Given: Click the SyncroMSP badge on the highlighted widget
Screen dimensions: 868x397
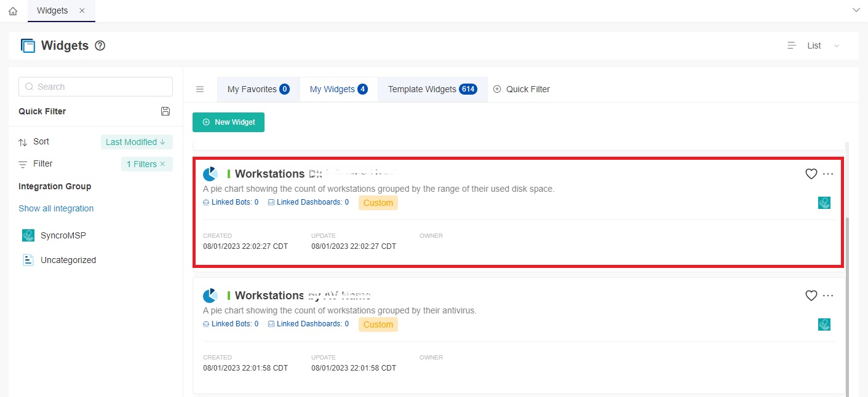Looking at the screenshot, I should click(824, 202).
